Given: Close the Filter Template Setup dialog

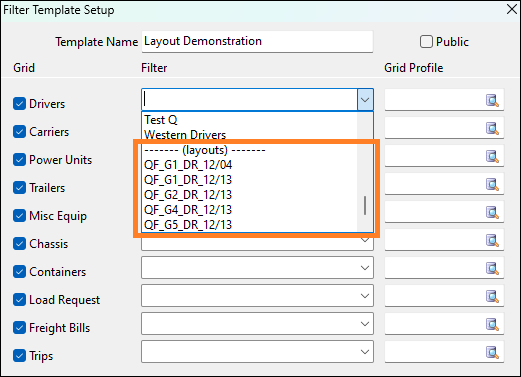Looking at the screenshot, I should [x=512, y=9].
